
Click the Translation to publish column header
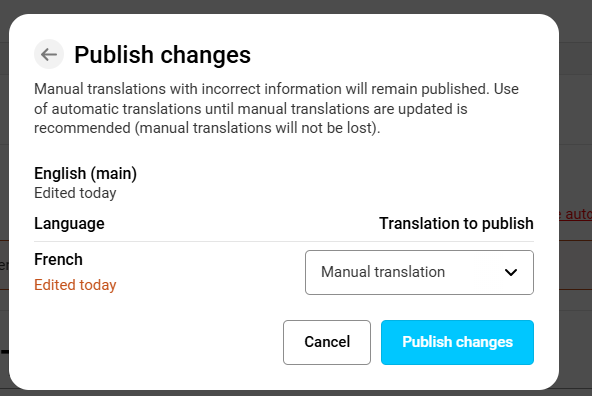tap(456, 223)
